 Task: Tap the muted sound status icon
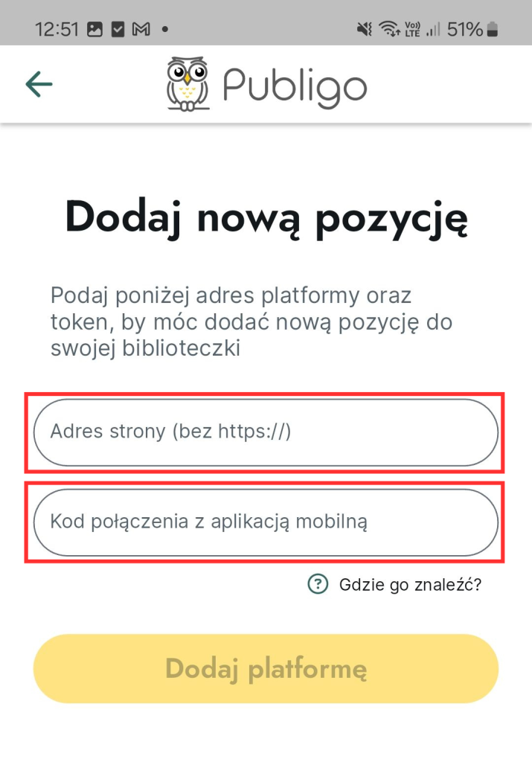click(x=365, y=30)
